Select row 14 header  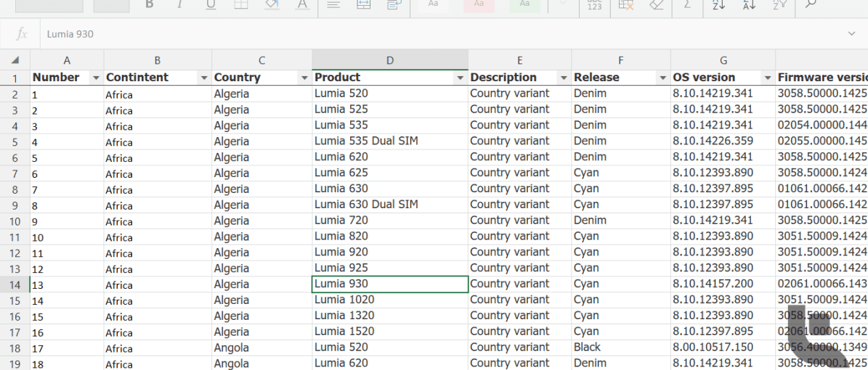pyautogui.click(x=15, y=285)
